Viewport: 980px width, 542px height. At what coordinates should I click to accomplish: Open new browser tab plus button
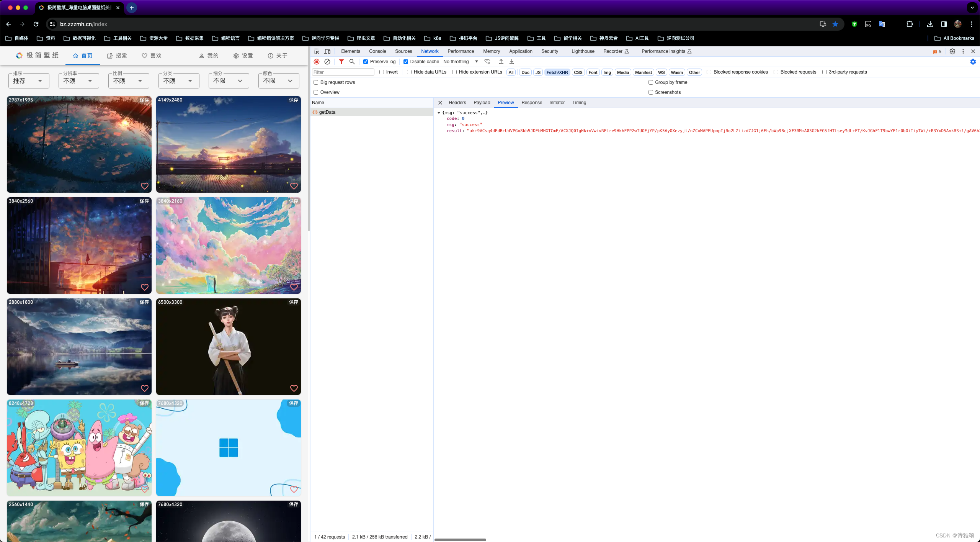point(131,8)
